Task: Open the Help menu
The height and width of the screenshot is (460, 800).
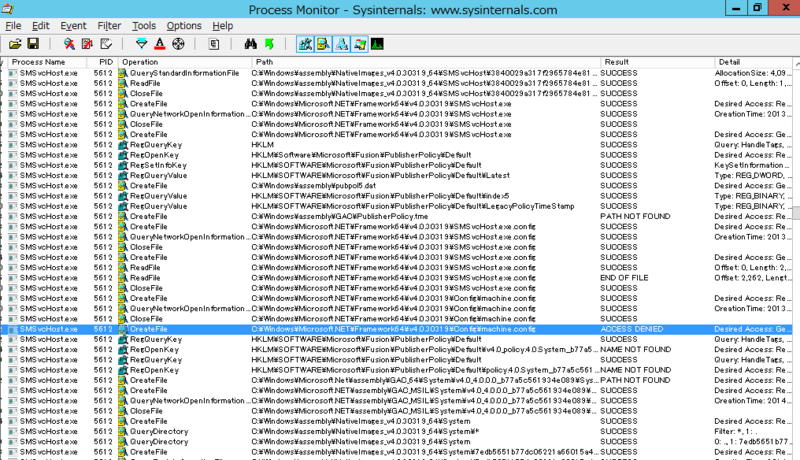Action: click(222, 25)
